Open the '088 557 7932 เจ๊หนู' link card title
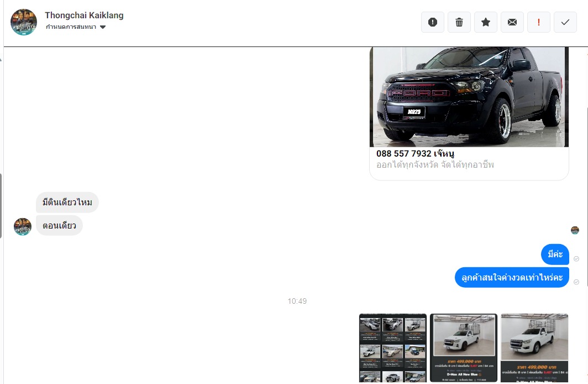 point(416,153)
